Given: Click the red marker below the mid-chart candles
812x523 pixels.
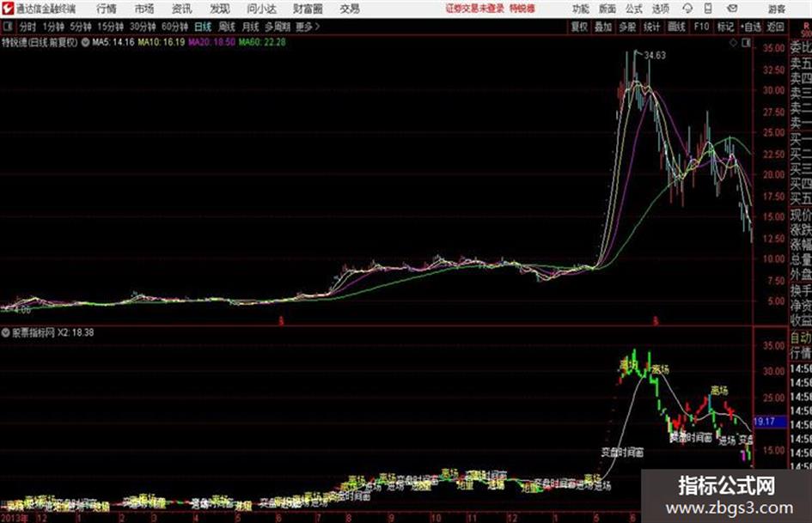Looking at the screenshot, I should [281, 321].
